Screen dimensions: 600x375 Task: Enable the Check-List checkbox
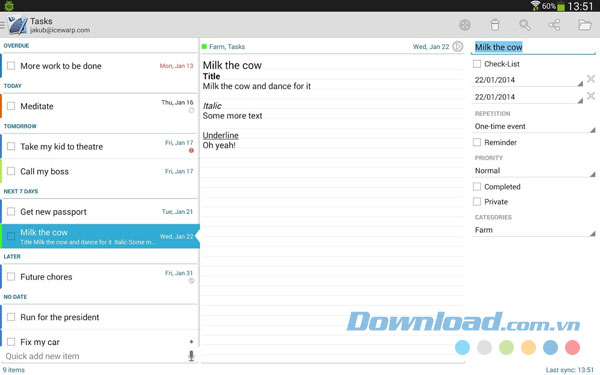point(477,64)
